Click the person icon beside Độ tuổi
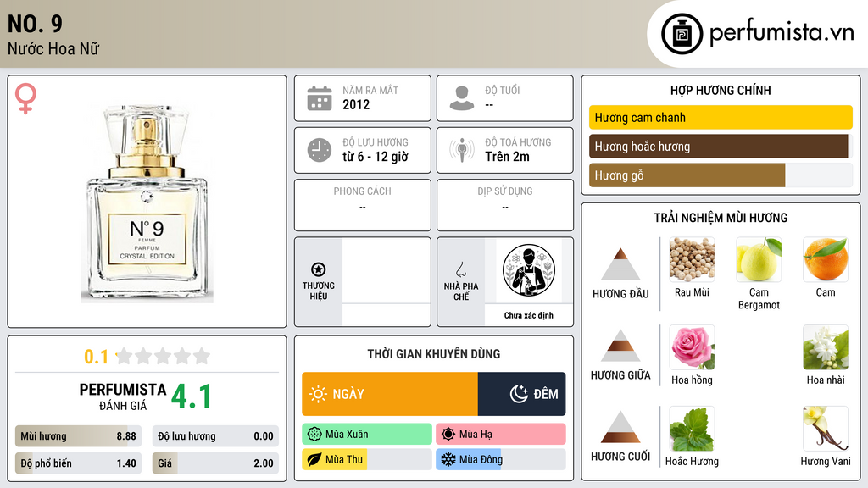This screenshot has width=868, height=488. coord(462,98)
